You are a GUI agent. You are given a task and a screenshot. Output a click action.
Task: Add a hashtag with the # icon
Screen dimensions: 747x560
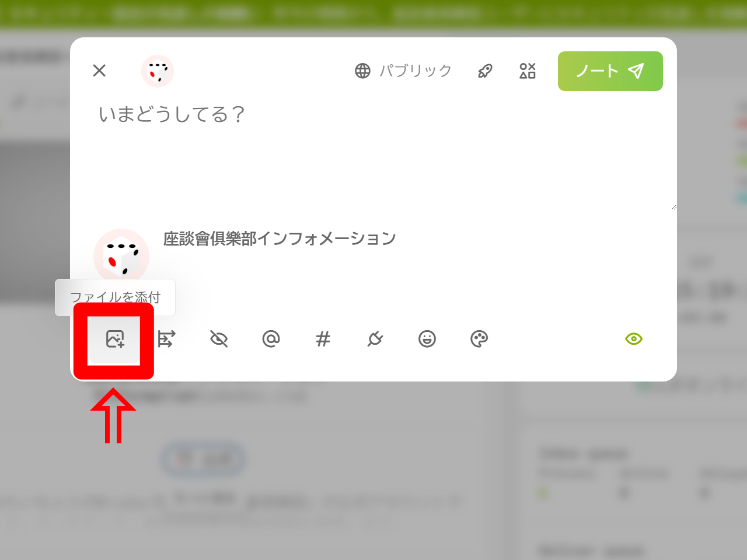click(x=323, y=339)
